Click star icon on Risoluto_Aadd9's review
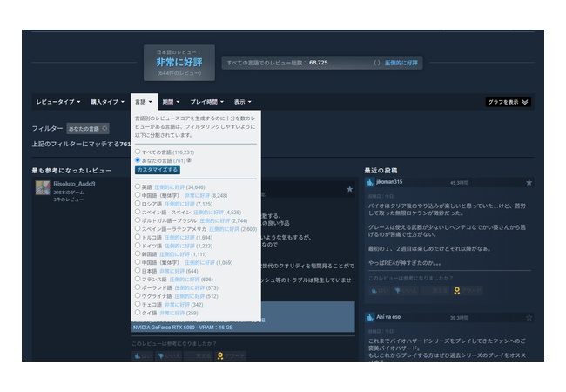Screen dimensions: 566x392 349,189
